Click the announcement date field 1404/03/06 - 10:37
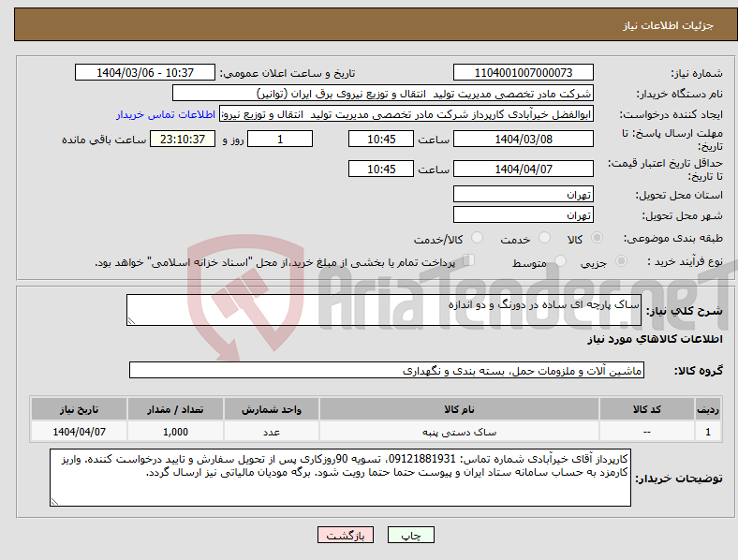738x560 pixels. pyautogui.click(x=145, y=72)
